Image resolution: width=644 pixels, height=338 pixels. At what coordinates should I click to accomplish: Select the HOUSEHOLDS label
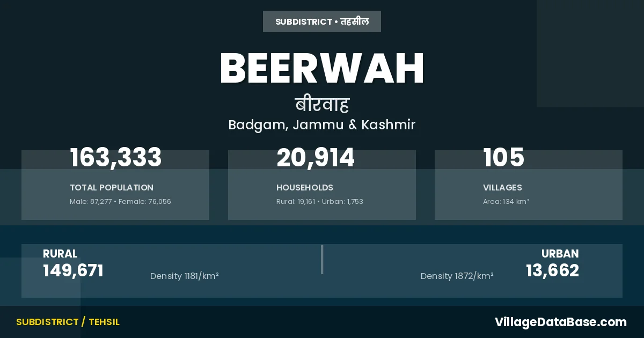(305, 188)
